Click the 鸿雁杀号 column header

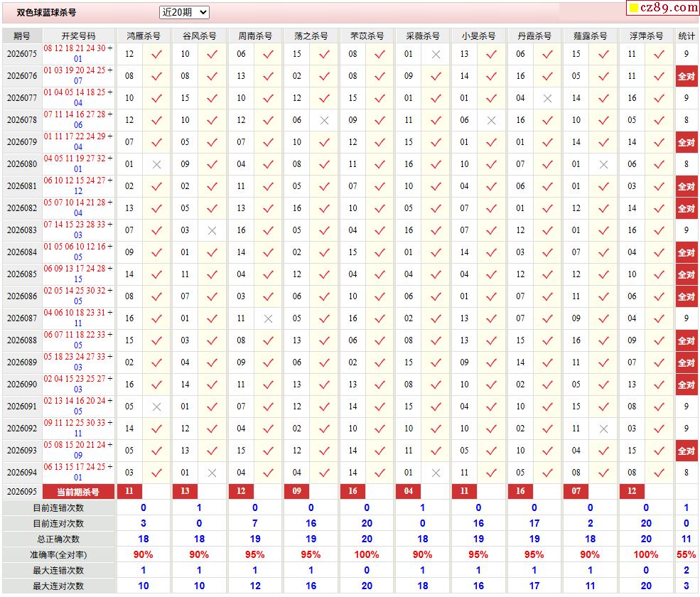pyautogui.click(x=144, y=36)
